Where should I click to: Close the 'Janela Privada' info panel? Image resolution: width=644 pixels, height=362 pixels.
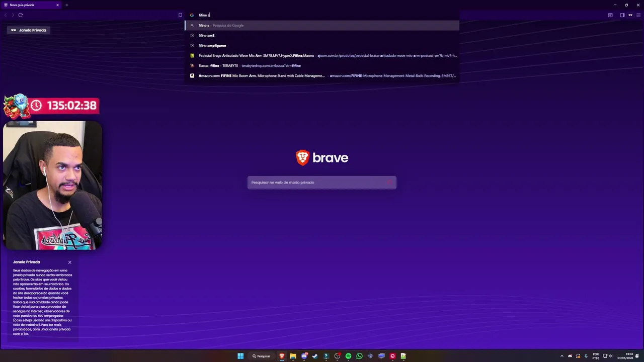(70, 262)
